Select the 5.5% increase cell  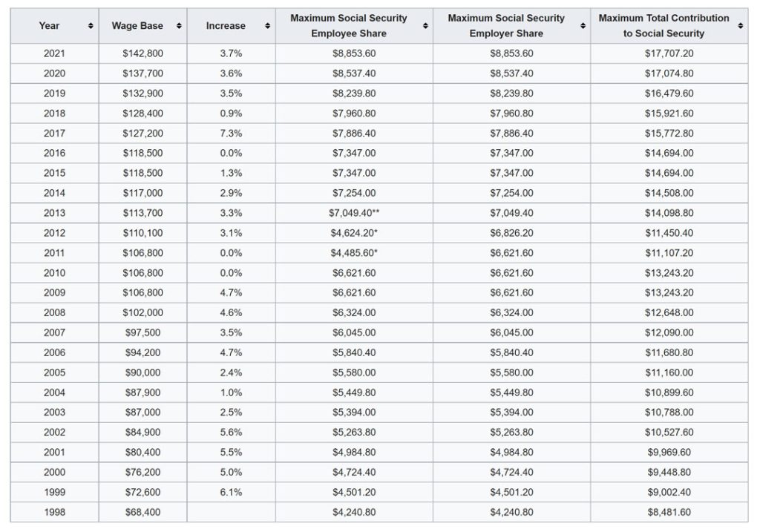tap(232, 452)
